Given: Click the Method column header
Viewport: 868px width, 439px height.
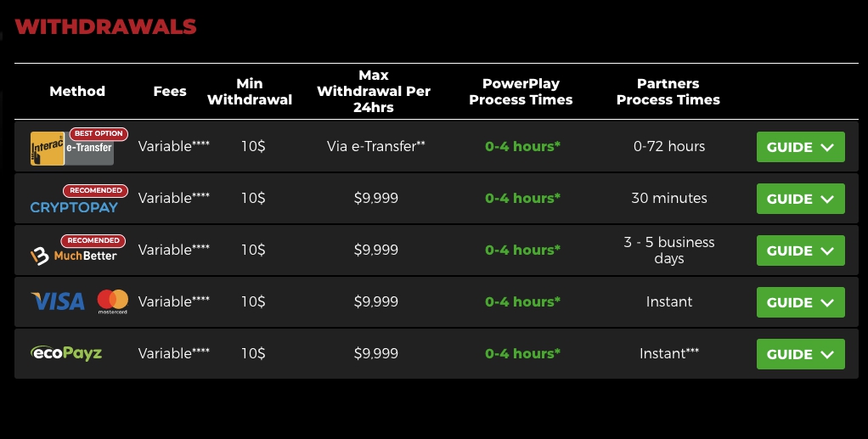Looking at the screenshot, I should pyautogui.click(x=77, y=92).
